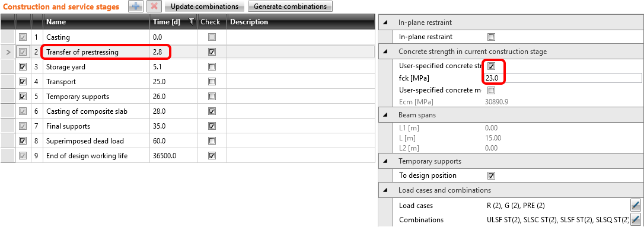This screenshot has width=644, height=227.
Task: Click the Generate combinations button
Action: click(290, 7)
